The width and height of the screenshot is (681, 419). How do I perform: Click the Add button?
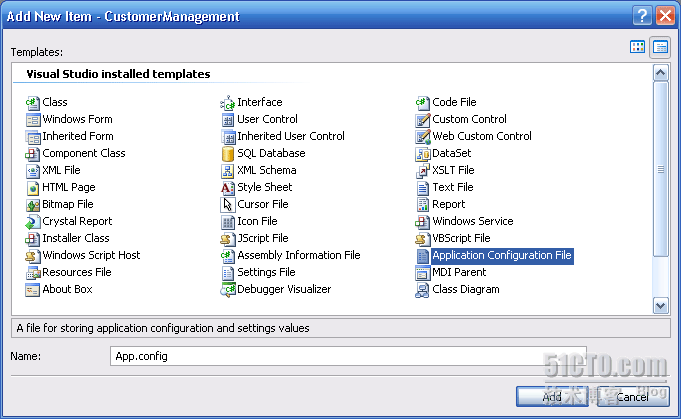(x=552, y=396)
